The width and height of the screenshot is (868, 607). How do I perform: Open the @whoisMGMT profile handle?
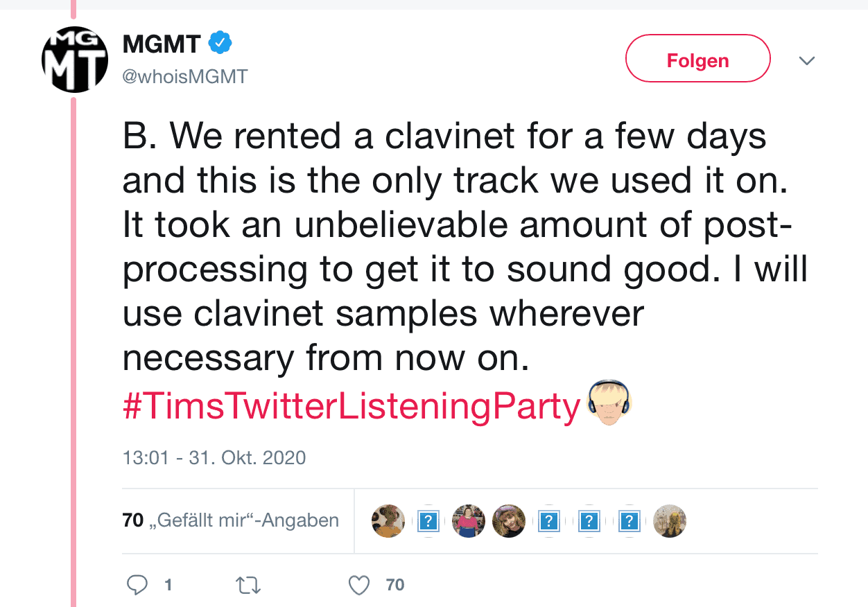184,76
